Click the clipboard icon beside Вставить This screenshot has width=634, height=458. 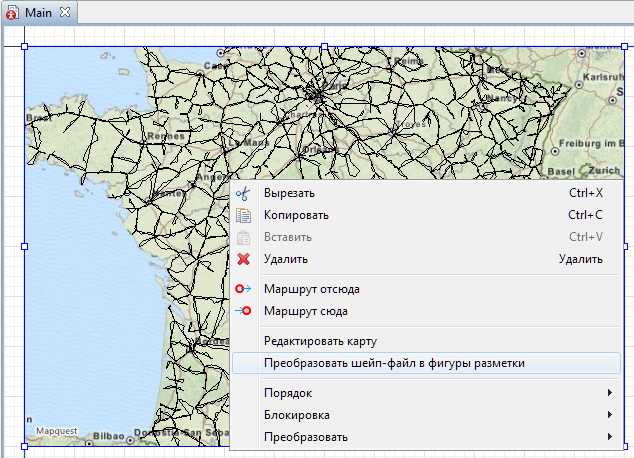click(243, 238)
